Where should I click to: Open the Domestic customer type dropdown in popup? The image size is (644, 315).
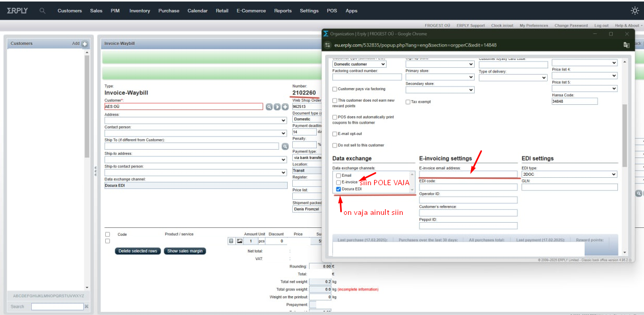[x=360, y=64]
